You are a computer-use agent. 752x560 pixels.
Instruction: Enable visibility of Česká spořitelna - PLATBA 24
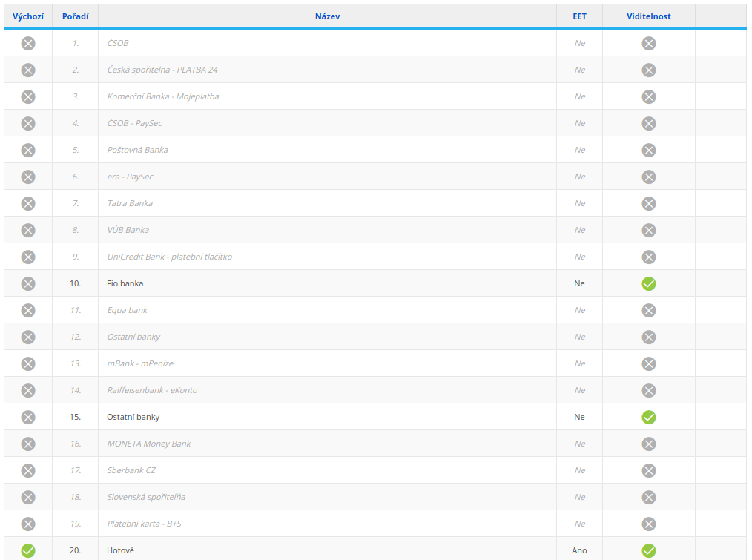tap(649, 70)
